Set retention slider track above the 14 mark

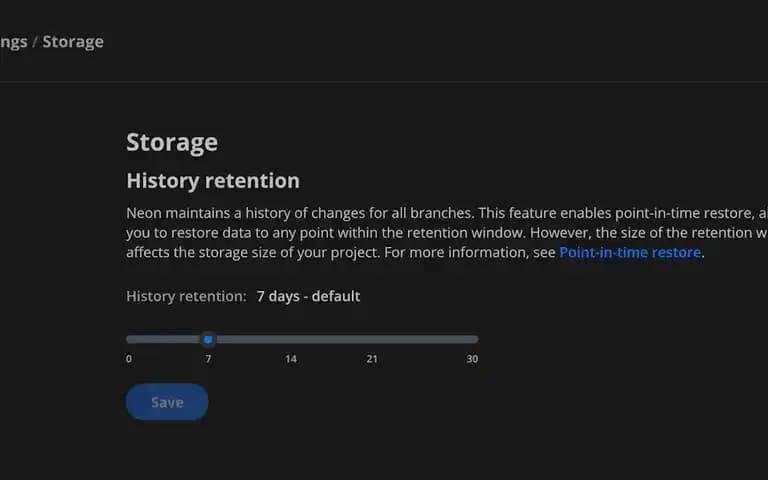(290, 339)
